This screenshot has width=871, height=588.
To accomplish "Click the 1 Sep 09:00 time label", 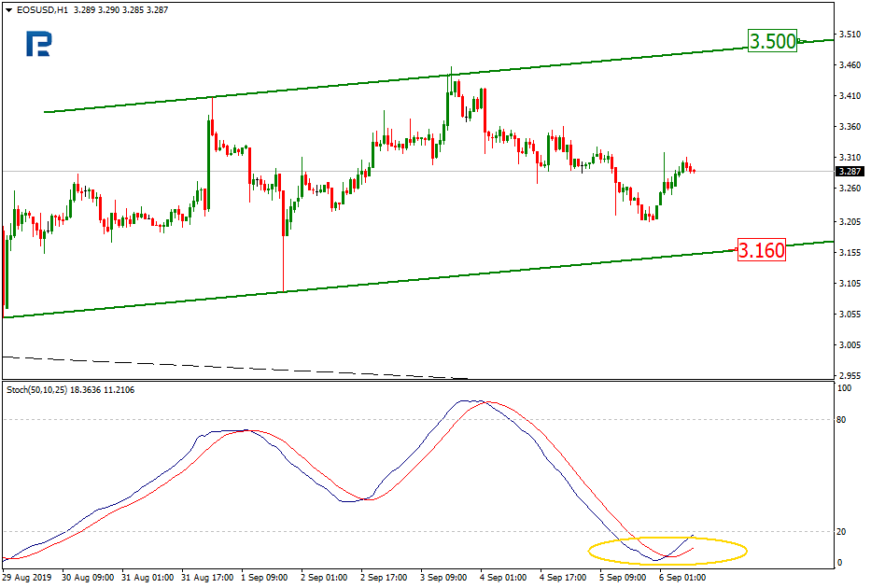I will coord(264,578).
